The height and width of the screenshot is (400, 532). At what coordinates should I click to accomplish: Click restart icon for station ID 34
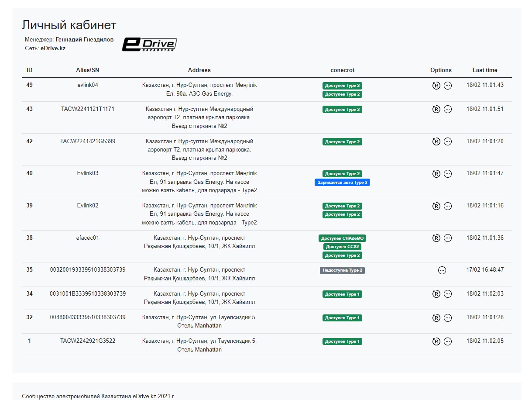436,294
